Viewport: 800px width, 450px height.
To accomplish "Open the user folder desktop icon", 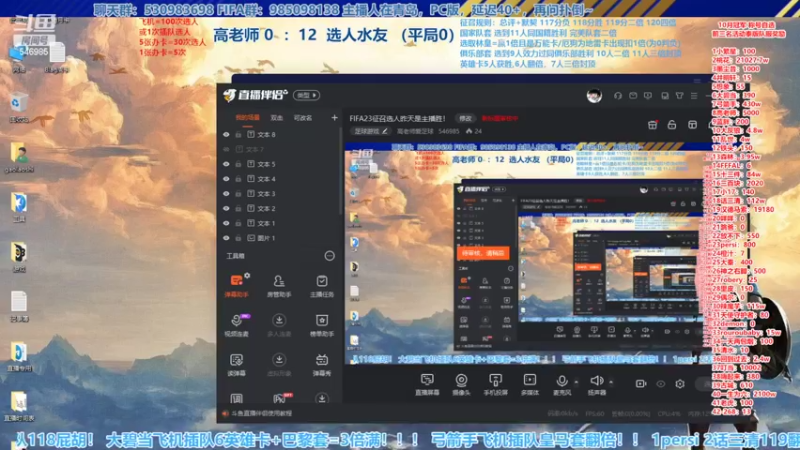I will point(19,157).
